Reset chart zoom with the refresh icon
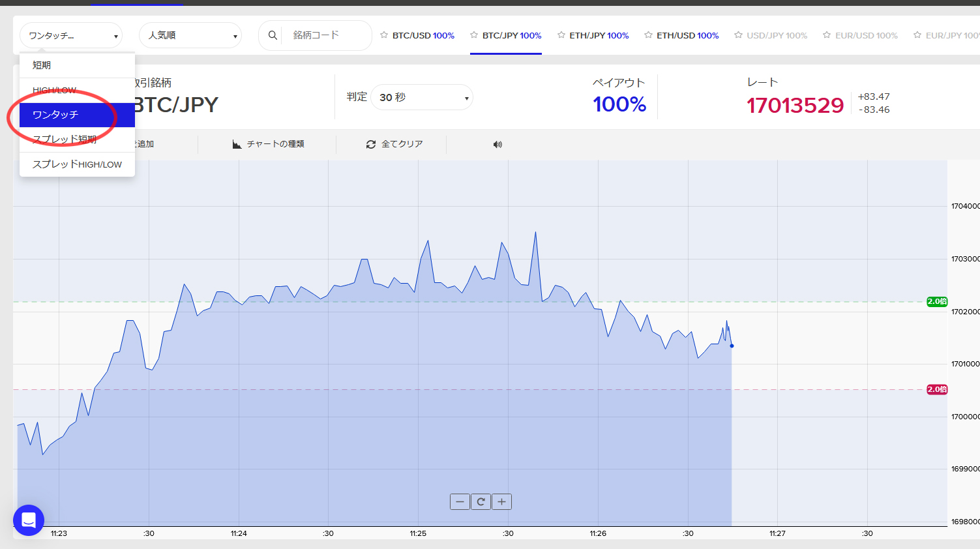The height and width of the screenshot is (549, 980). click(481, 501)
